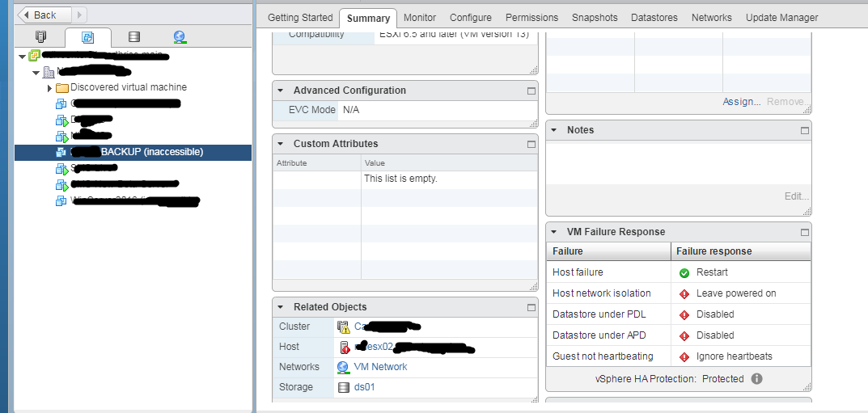Select BACKUP (inaccessible) in the tree

coord(133,151)
